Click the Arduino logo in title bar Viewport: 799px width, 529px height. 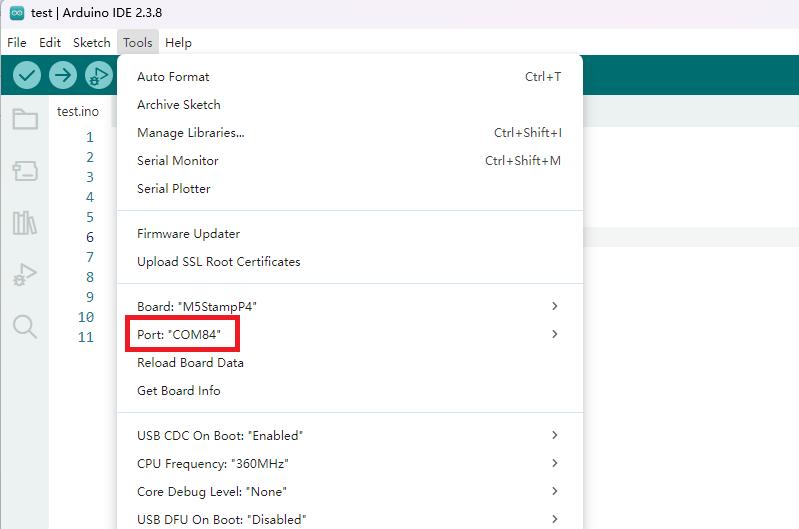(x=16, y=13)
